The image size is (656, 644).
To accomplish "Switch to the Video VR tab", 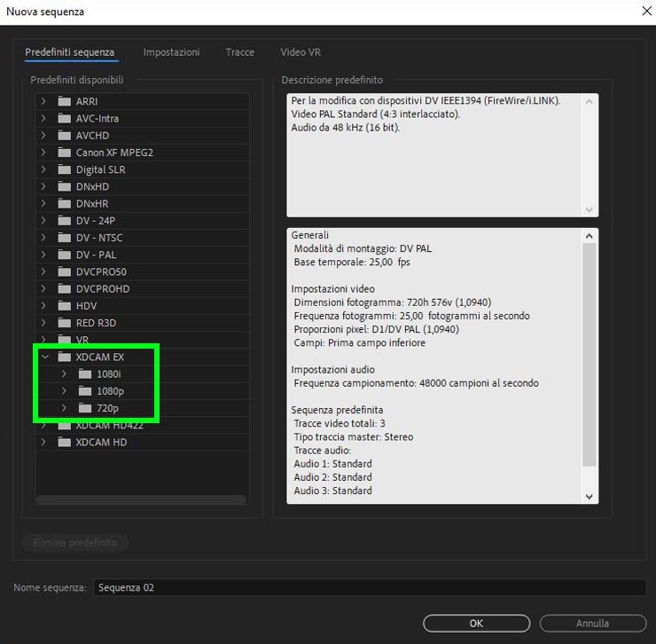I will pos(301,52).
